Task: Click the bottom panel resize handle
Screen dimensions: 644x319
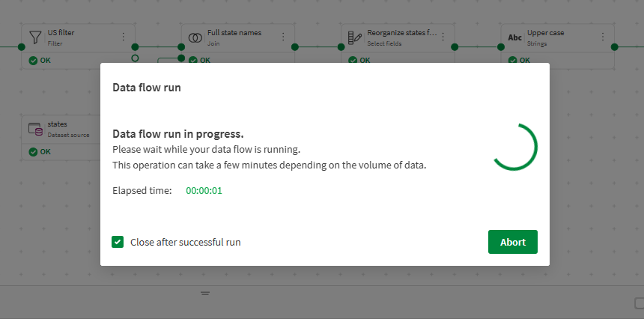Action: (204, 294)
